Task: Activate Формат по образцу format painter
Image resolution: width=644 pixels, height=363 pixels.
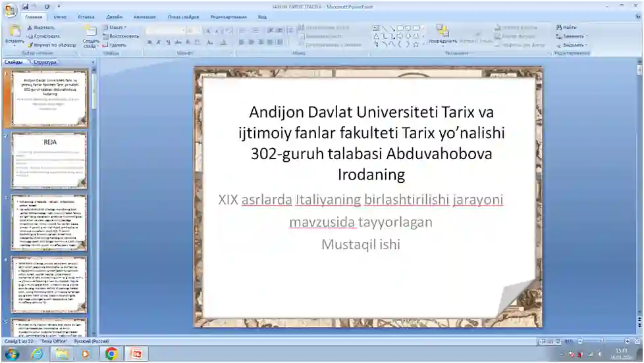Action: [52, 45]
